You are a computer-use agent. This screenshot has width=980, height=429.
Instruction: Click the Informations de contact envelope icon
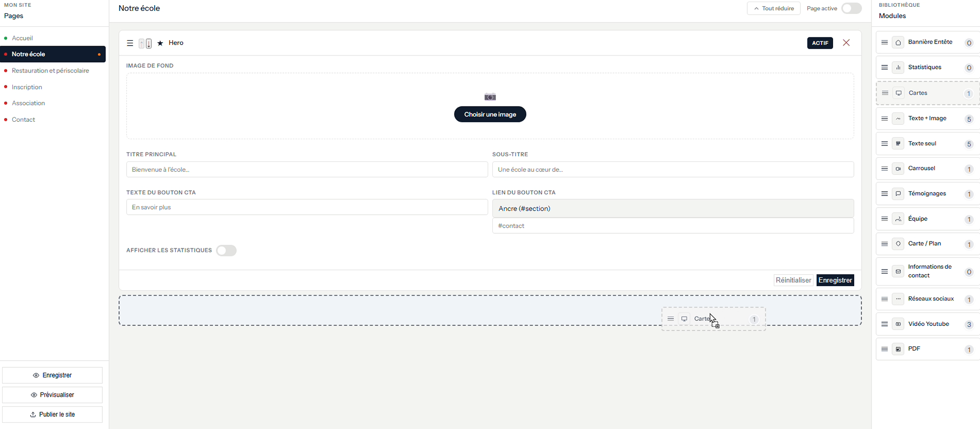pos(898,271)
